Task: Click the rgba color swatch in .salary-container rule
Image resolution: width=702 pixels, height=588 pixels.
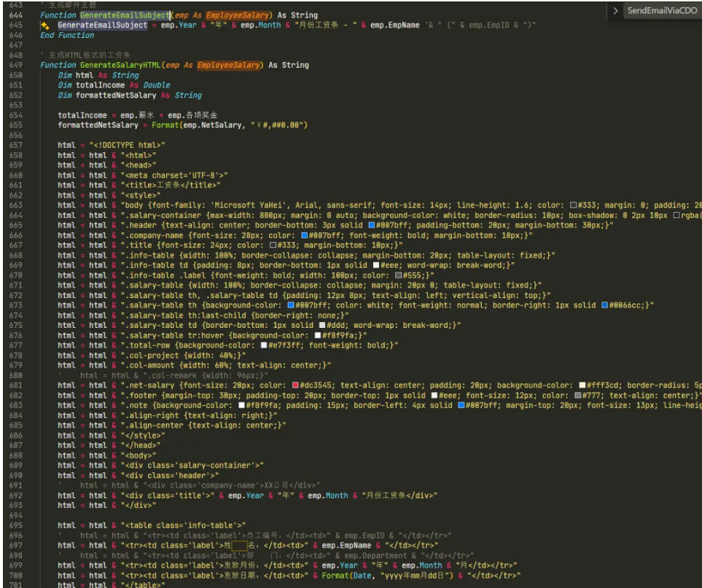Action: click(676, 215)
